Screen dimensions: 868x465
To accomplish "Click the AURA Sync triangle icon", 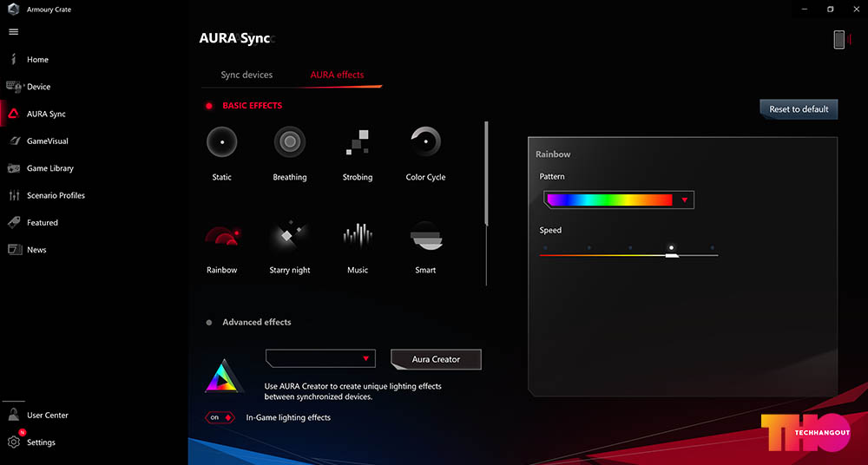I will [x=14, y=114].
